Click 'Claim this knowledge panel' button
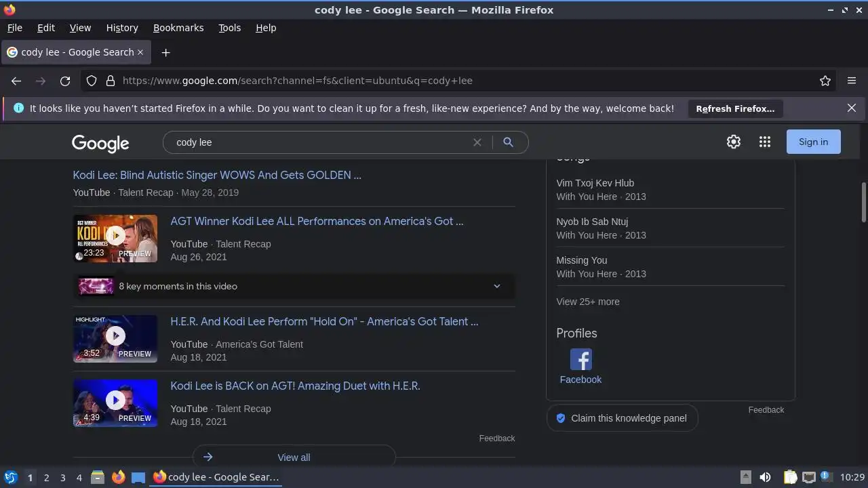868x488 pixels. 622,418
